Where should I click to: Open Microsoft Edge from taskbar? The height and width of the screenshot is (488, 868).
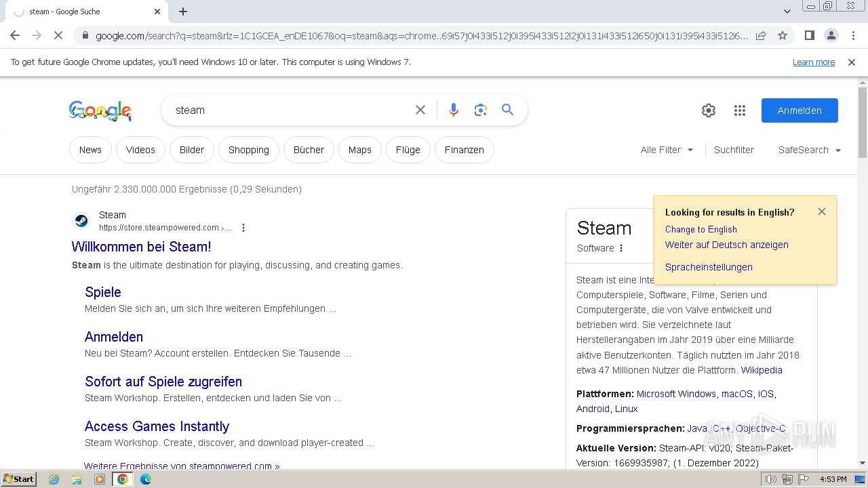click(x=146, y=479)
